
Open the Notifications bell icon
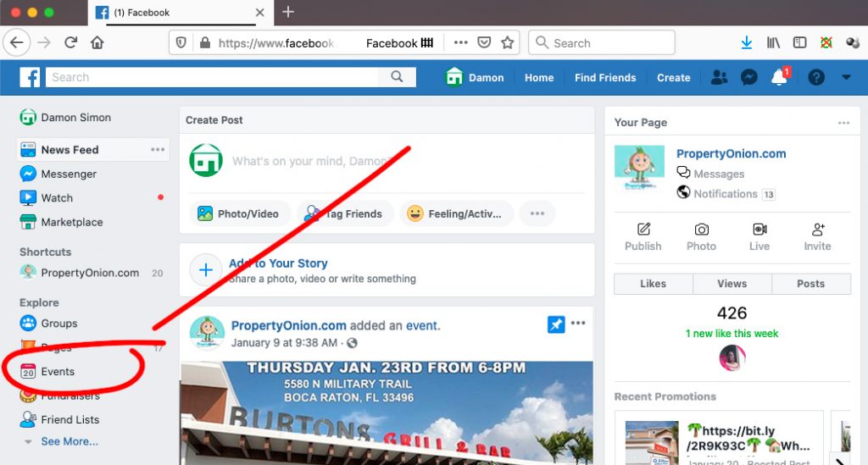(x=780, y=77)
